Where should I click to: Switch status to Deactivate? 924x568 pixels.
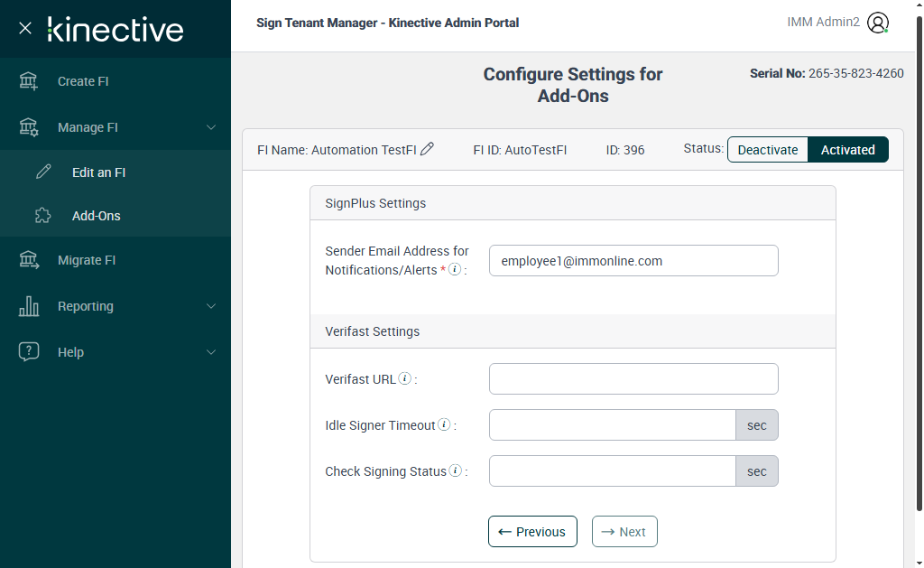tap(767, 150)
